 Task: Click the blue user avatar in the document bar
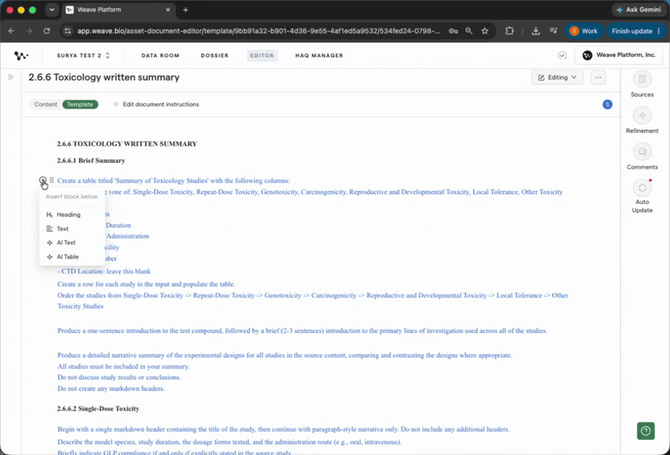pyautogui.click(x=607, y=104)
